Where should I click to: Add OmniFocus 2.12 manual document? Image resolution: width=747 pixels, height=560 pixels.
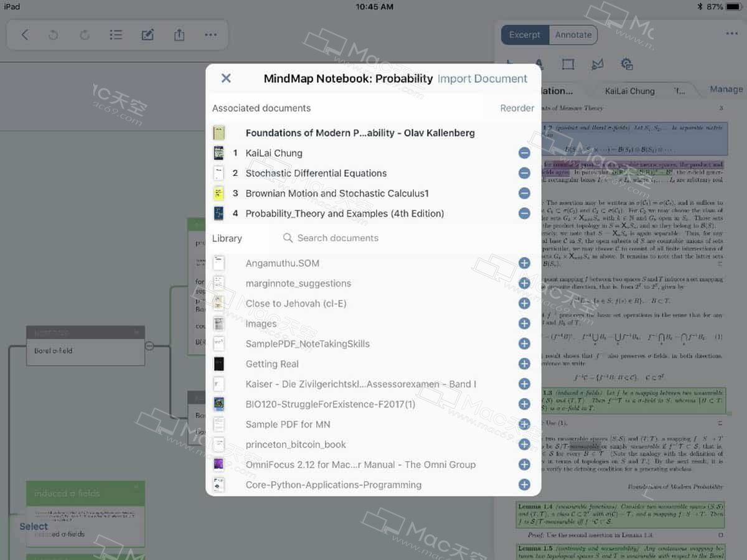click(x=524, y=464)
